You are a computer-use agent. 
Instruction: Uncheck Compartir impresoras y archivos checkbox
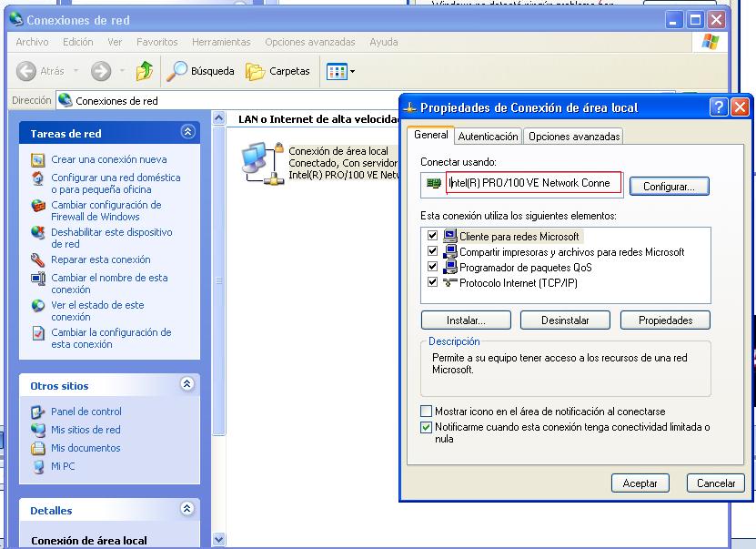point(432,251)
